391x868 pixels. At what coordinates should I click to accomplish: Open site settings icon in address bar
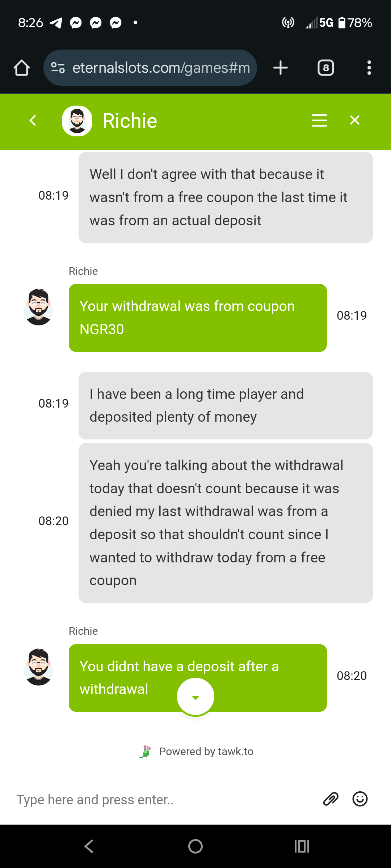[58, 68]
